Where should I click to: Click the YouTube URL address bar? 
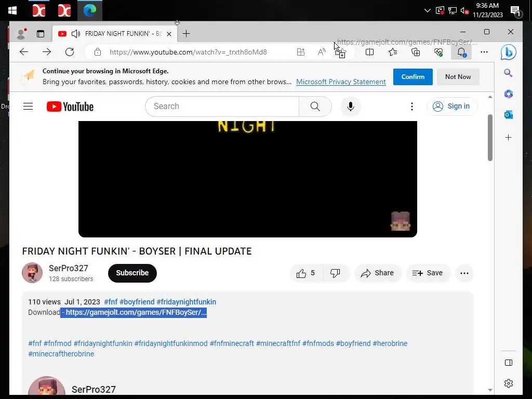point(188,52)
